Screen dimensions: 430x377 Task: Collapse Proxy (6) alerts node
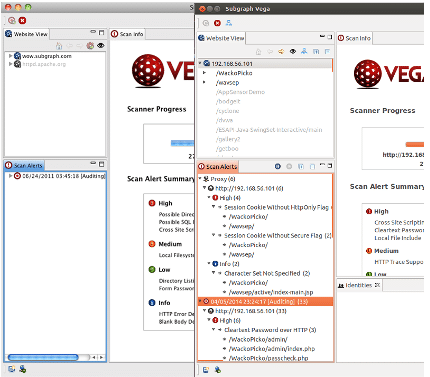point(200,179)
